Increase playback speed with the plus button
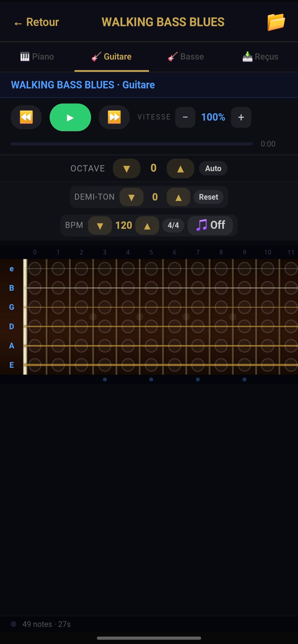 (x=241, y=117)
